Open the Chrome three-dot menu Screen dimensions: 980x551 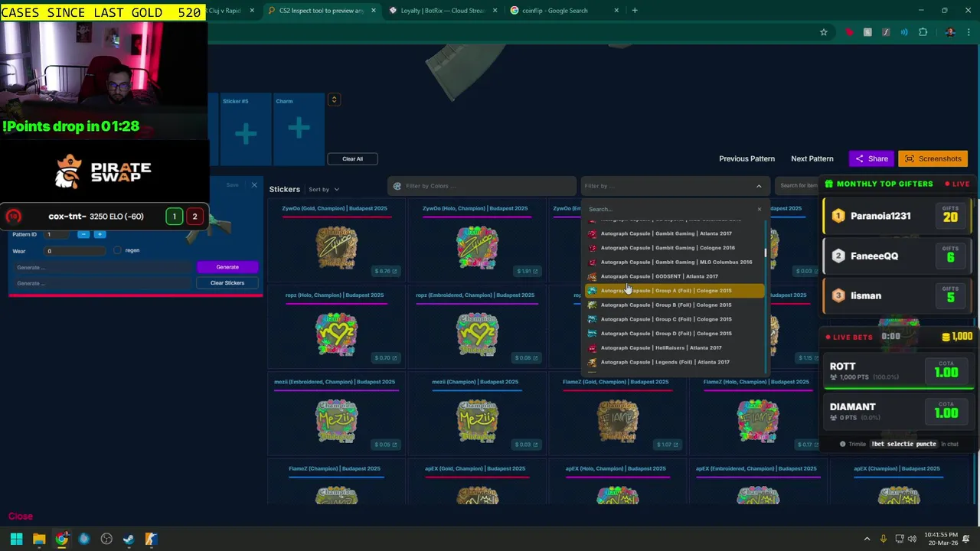(x=968, y=32)
